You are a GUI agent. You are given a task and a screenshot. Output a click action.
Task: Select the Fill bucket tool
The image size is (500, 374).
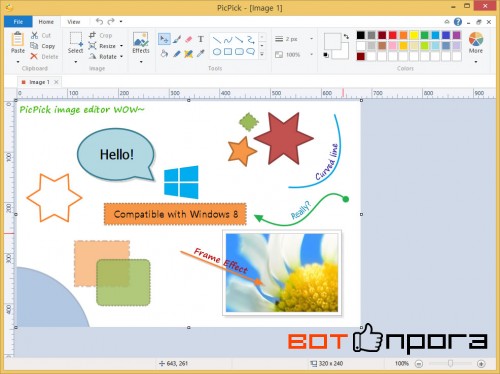click(164, 53)
